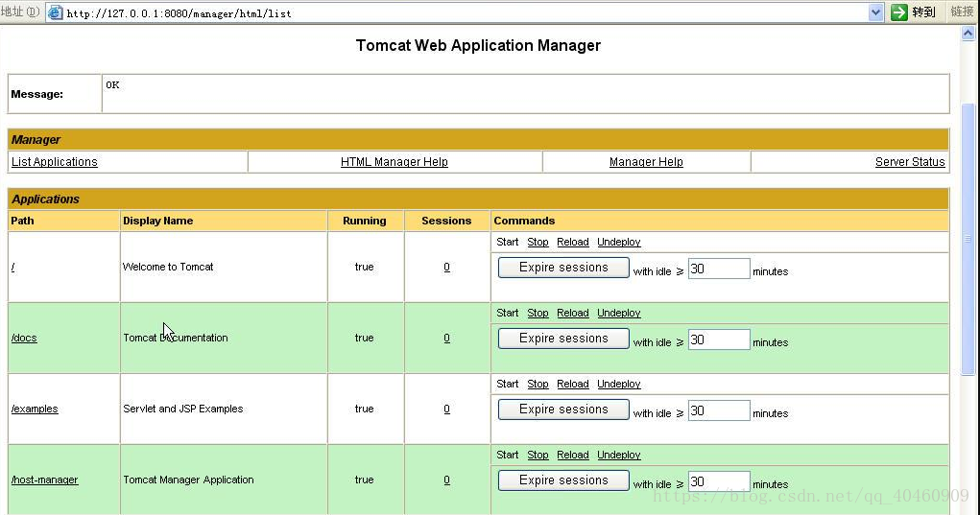Click the vertical scrollbar thumb
980x515 pixels.
pyautogui.click(x=968, y=240)
